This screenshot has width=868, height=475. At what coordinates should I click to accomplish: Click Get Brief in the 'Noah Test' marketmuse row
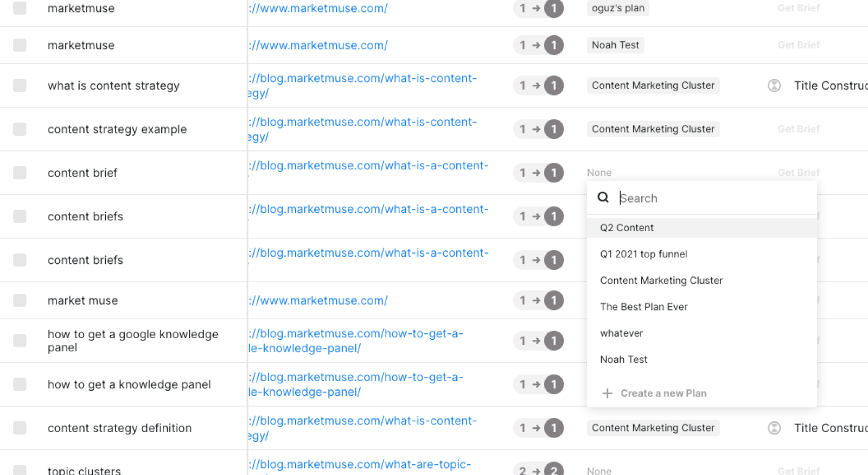pyautogui.click(x=799, y=45)
